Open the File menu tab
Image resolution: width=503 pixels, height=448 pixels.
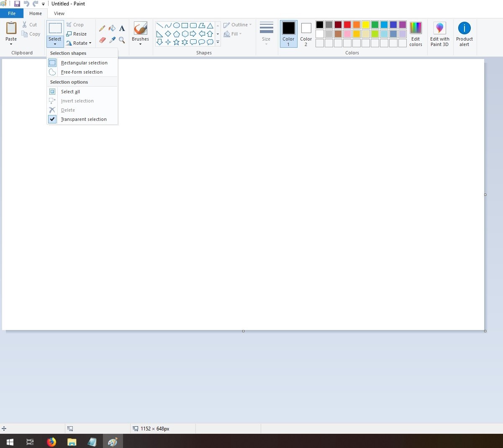(12, 13)
